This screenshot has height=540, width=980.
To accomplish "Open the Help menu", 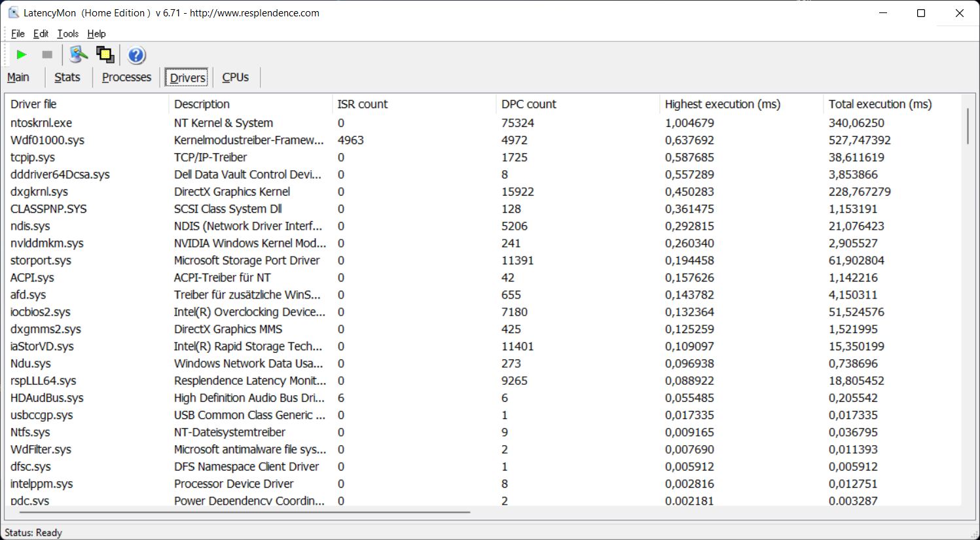I will tap(96, 34).
